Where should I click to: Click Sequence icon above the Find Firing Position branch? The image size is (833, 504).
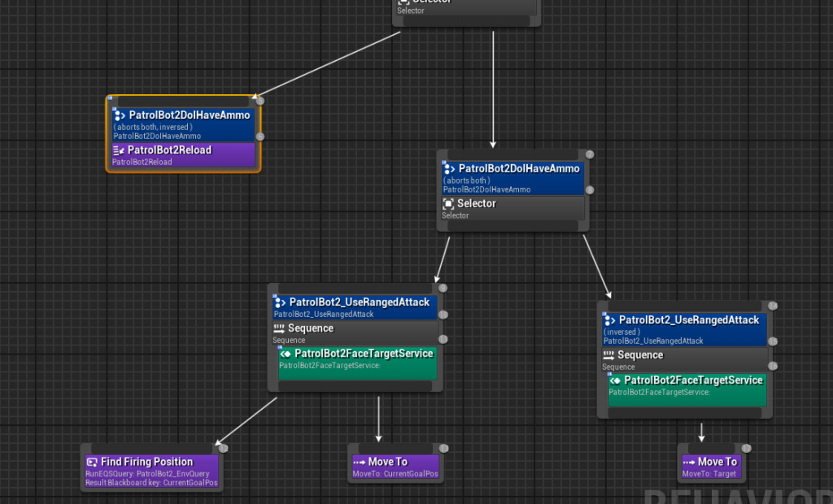[x=279, y=328]
